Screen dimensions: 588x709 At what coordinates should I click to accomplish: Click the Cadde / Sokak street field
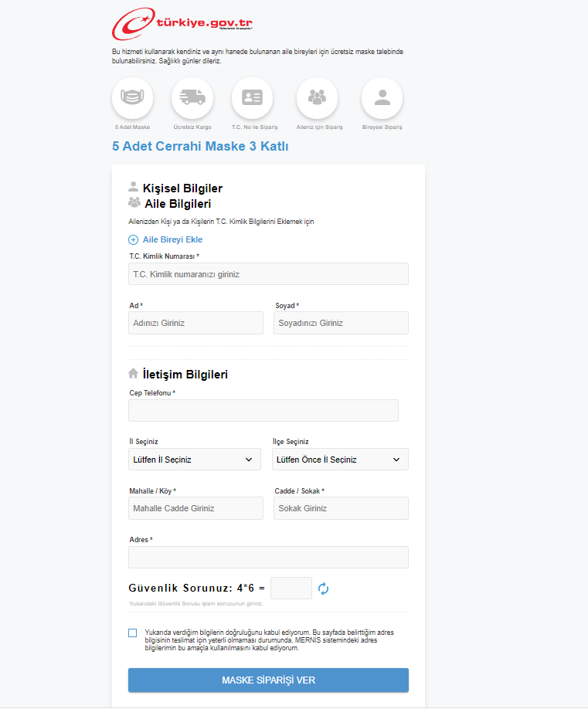340,508
